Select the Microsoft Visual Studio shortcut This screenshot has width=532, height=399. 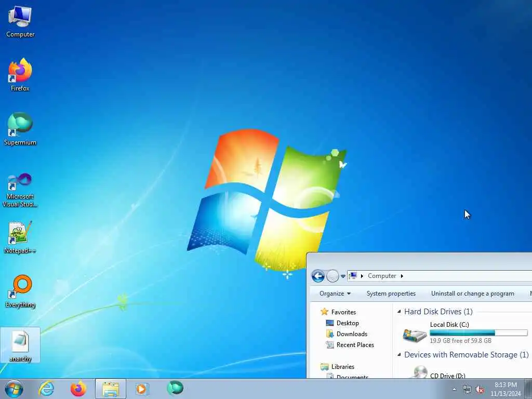[20, 190]
